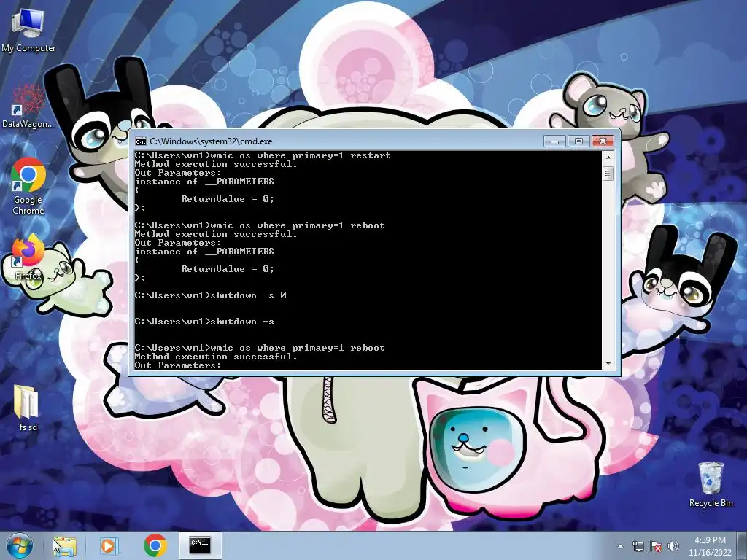
Task: Show hidden tray icons arrow
Action: 620,546
